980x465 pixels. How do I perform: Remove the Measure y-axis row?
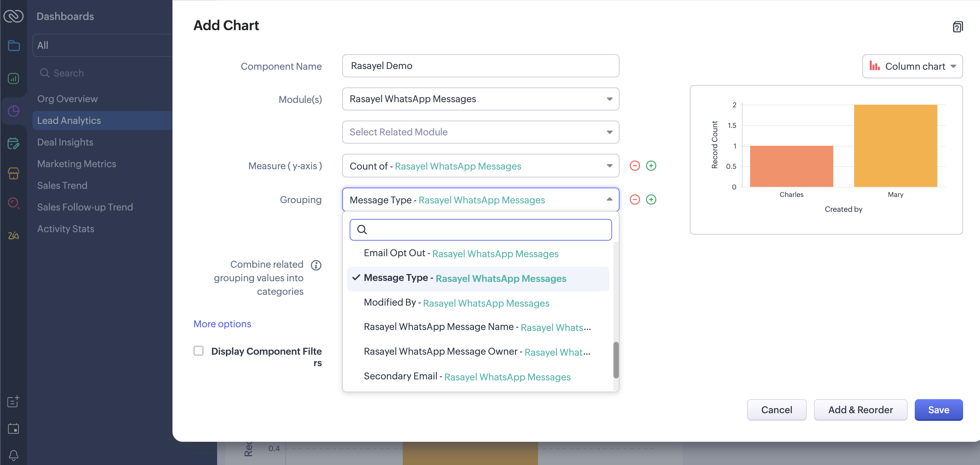634,166
